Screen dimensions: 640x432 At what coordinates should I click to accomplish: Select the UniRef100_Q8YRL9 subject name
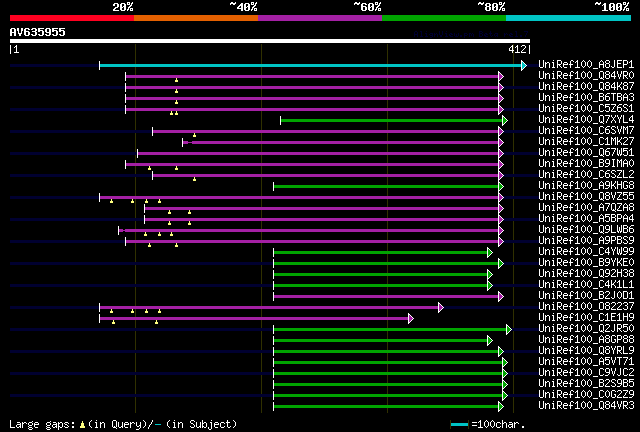(x=586, y=351)
